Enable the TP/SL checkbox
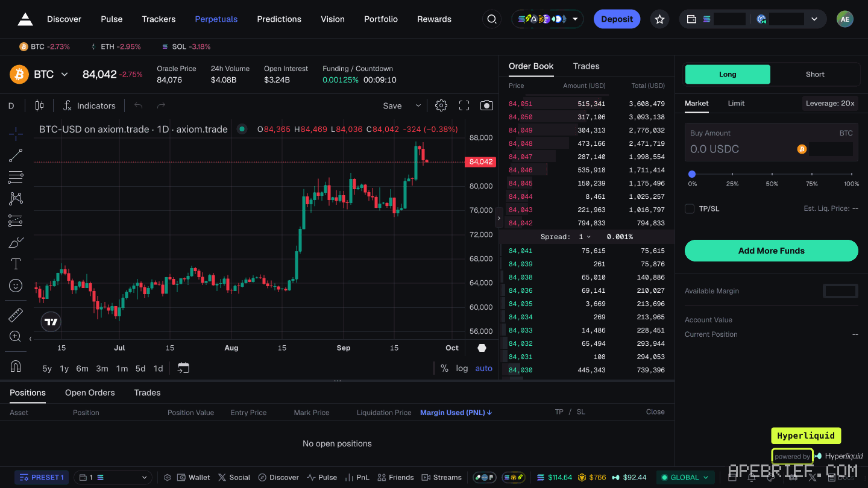This screenshot has width=868, height=488. [x=690, y=208]
